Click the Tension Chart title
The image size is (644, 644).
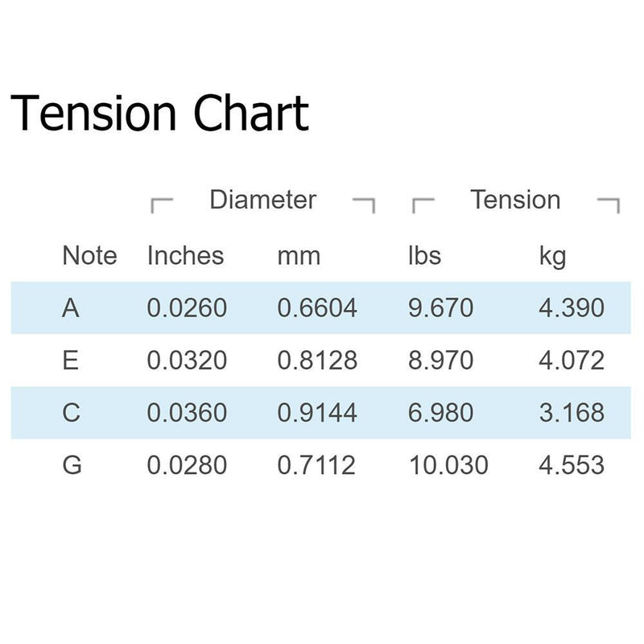click(159, 113)
